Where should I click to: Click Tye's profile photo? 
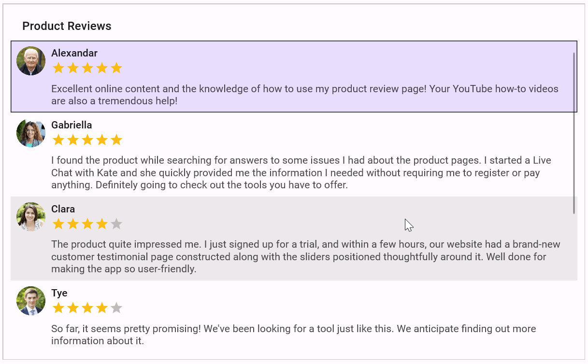pyautogui.click(x=31, y=301)
